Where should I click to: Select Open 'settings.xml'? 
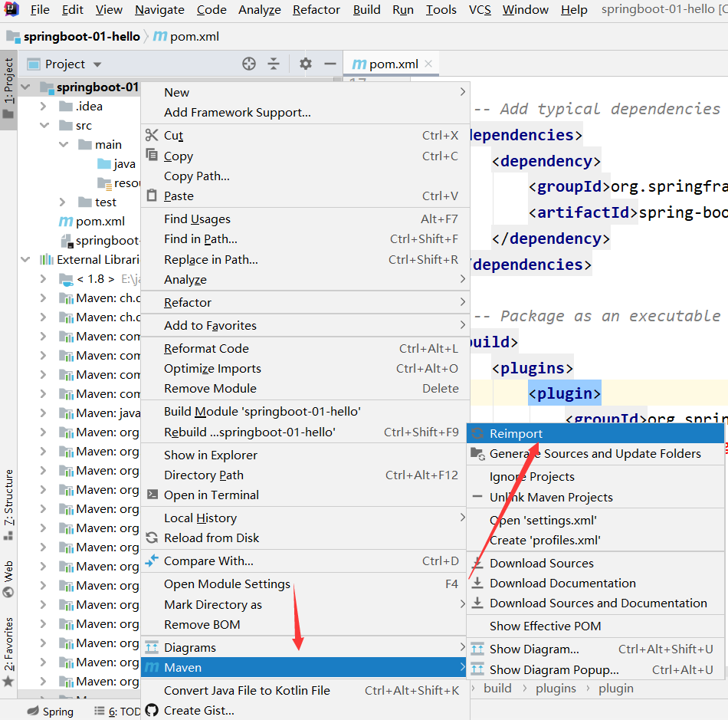click(543, 520)
